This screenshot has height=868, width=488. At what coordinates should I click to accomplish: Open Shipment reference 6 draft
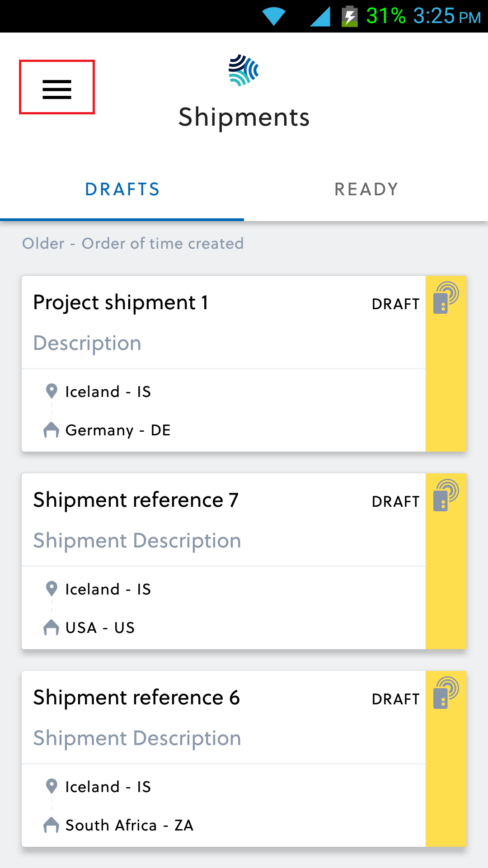224,759
